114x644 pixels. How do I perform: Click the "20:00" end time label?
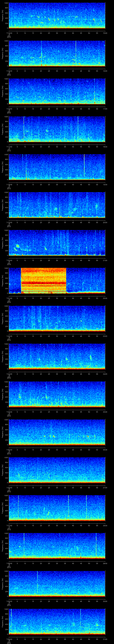coord(105,223)
